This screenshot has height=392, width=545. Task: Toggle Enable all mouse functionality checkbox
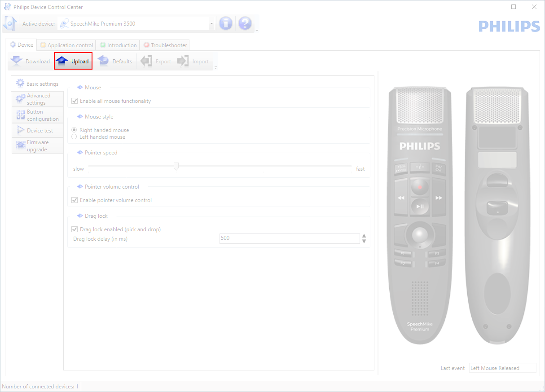(75, 101)
